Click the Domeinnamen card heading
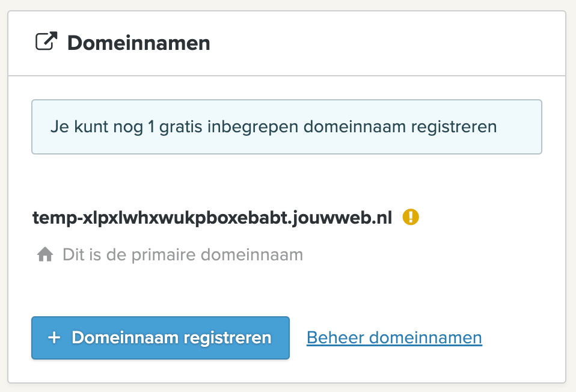576x392 pixels. point(138,43)
